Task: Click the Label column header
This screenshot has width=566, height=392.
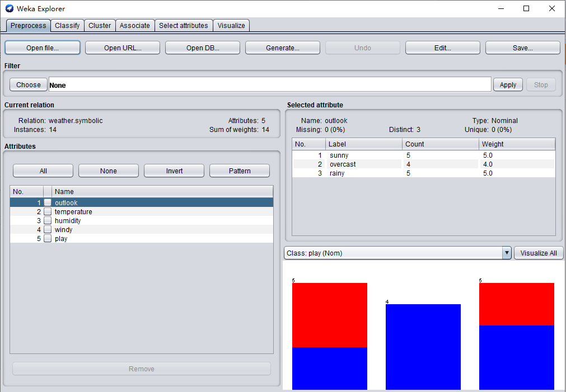Action: point(364,144)
